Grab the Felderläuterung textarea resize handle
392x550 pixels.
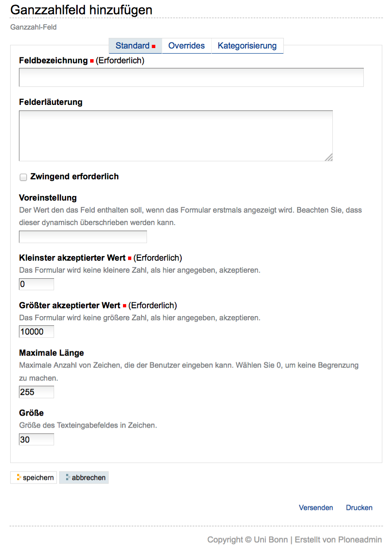tap(329, 158)
